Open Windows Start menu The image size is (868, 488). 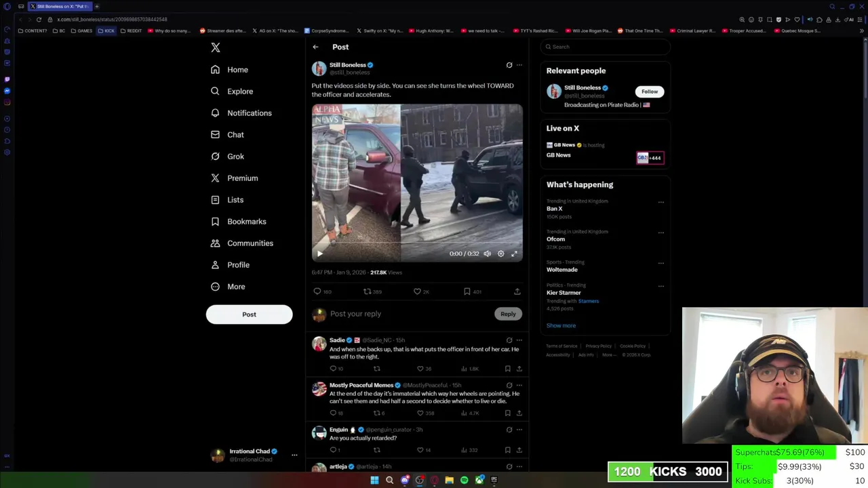pos(374,480)
